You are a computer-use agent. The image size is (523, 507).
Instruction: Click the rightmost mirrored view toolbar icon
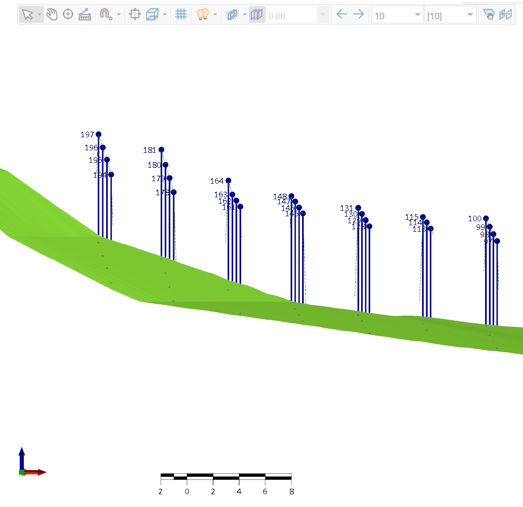[x=505, y=14]
